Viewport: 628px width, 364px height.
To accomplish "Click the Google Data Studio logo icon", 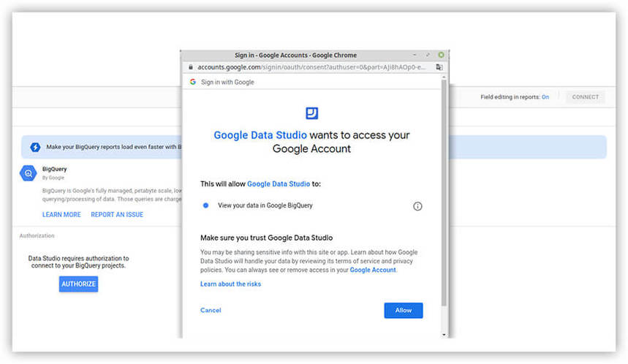I will (312, 113).
